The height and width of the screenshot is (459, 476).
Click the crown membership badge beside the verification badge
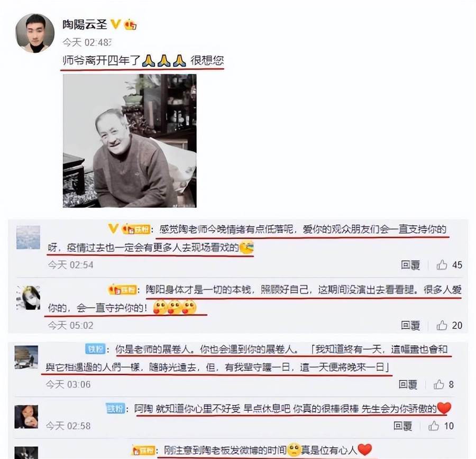coord(130,24)
